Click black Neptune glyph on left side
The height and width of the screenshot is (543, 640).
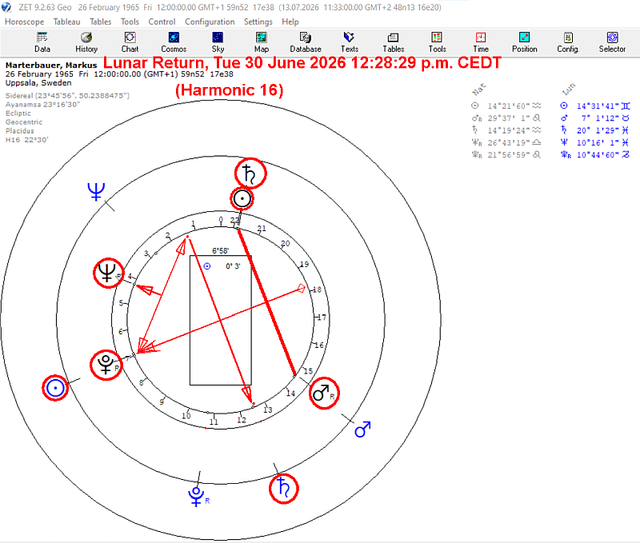108,273
